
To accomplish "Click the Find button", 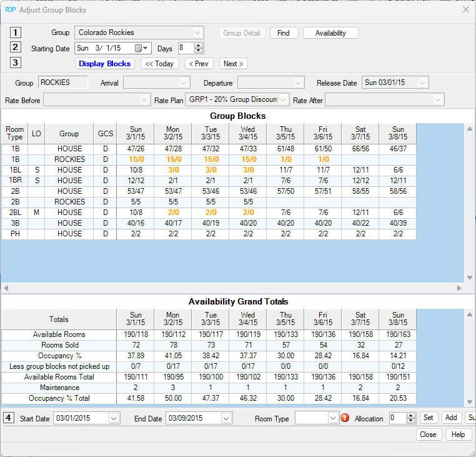I will click(284, 33).
